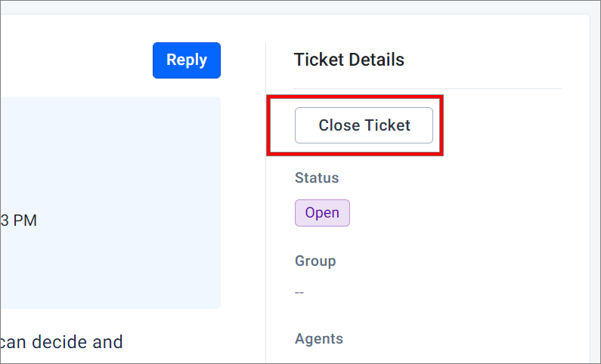Select the purple Open status badge
The width and height of the screenshot is (601, 364).
pyautogui.click(x=322, y=213)
